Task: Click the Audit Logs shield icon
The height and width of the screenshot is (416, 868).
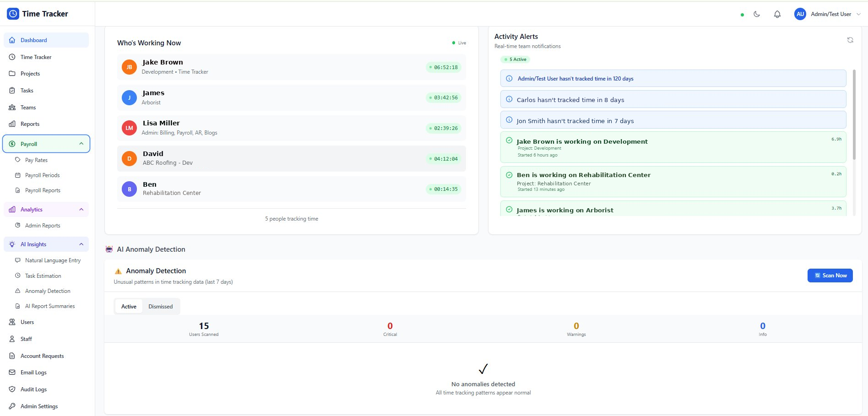Action: click(x=12, y=389)
